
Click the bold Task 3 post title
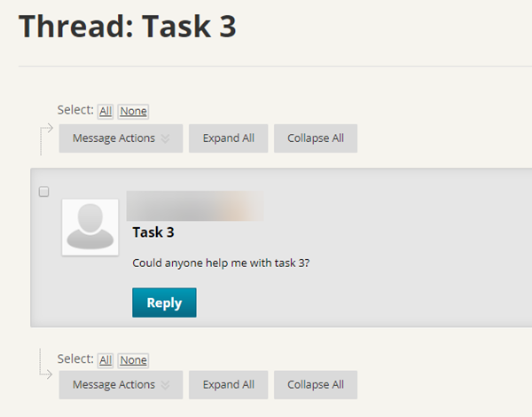click(153, 232)
